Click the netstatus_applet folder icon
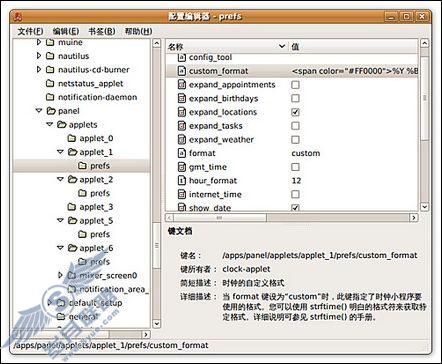 [x=50, y=83]
